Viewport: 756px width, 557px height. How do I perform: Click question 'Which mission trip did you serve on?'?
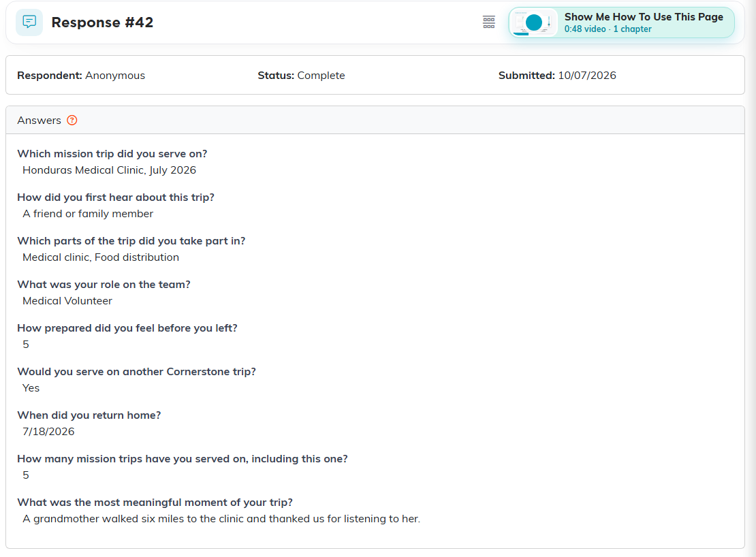point(112,154)
